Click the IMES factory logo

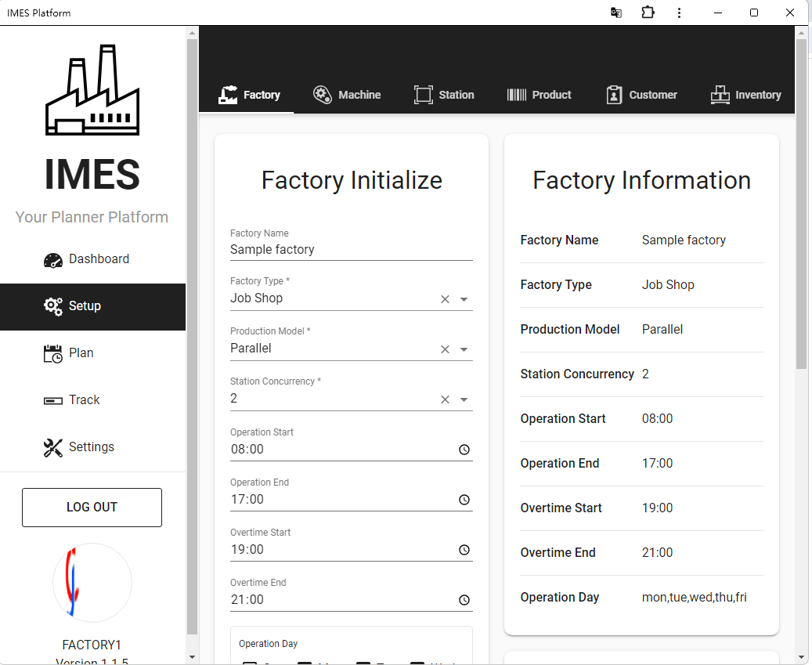(92, 90)
